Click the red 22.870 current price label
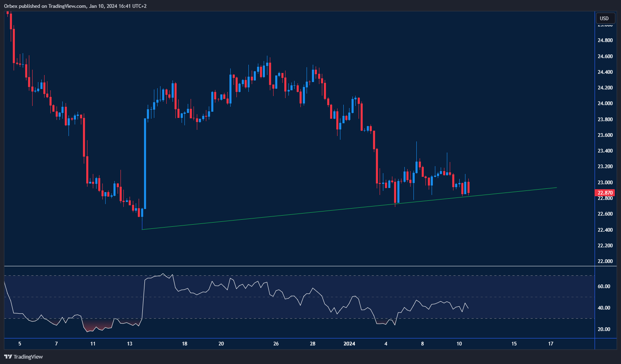Image resolution: width=621 pixels, height=364 pixels. pyautogui.click(x=605, y=193)
